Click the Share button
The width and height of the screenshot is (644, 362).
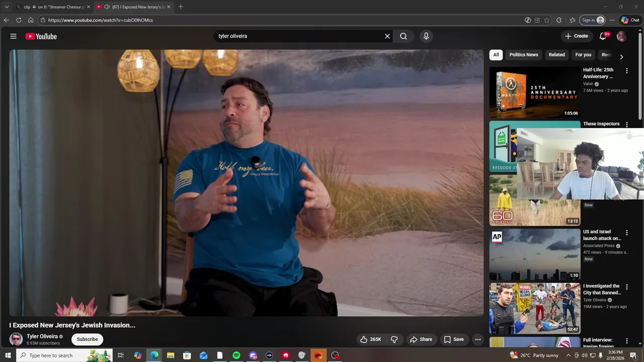(421, 339)
